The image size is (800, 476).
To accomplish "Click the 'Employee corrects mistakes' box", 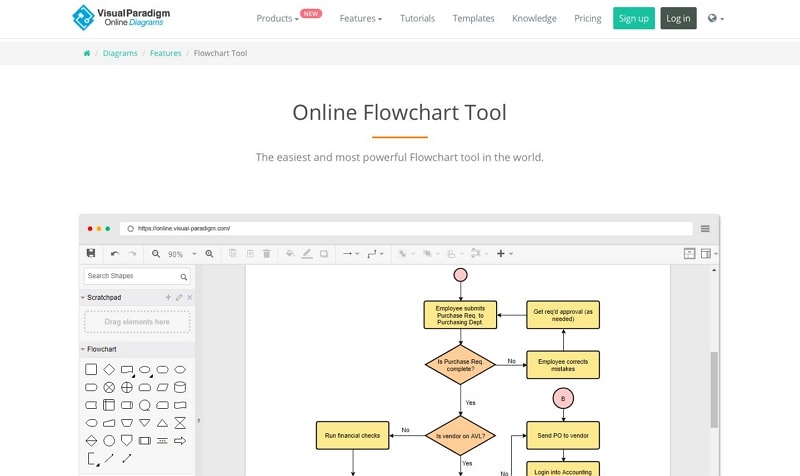I will 563,365.
